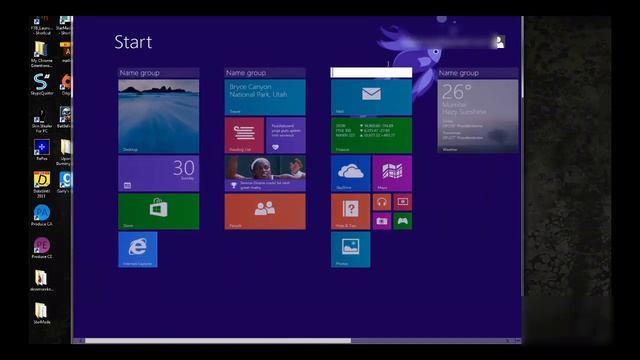Open the People tile

coord(265,211)
